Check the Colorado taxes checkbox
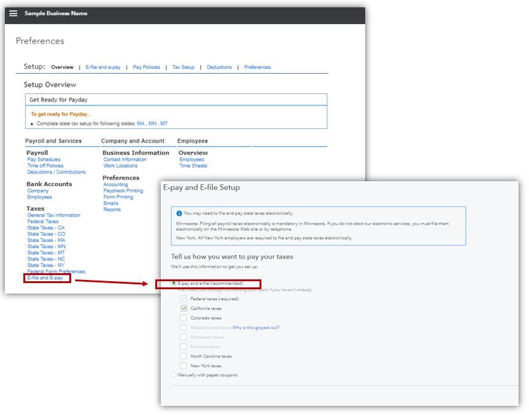Viewport: 529px width, 420px height. click(x=183, y=317)
